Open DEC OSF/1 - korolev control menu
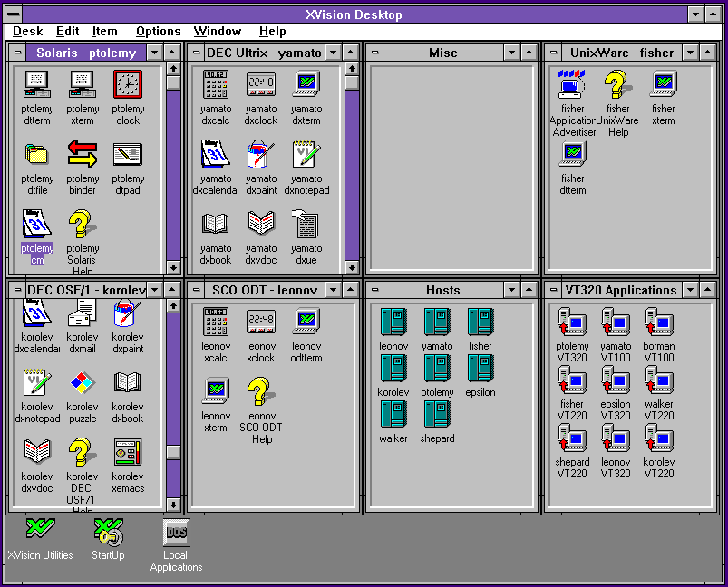Viewport: 728px width, 587px height. point(17,290)
